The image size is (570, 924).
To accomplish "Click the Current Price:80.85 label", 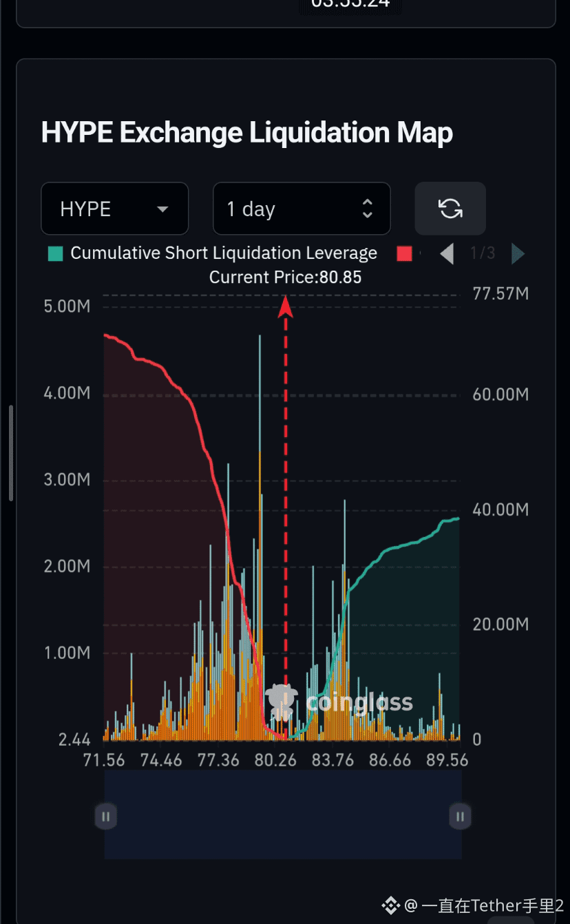I will [285, 277].
